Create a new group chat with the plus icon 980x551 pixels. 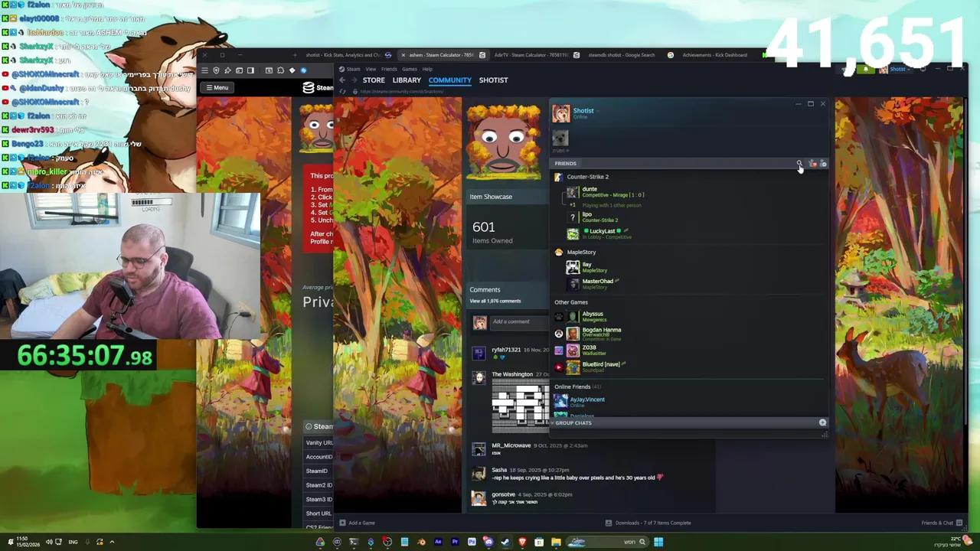tap(822, 422)
